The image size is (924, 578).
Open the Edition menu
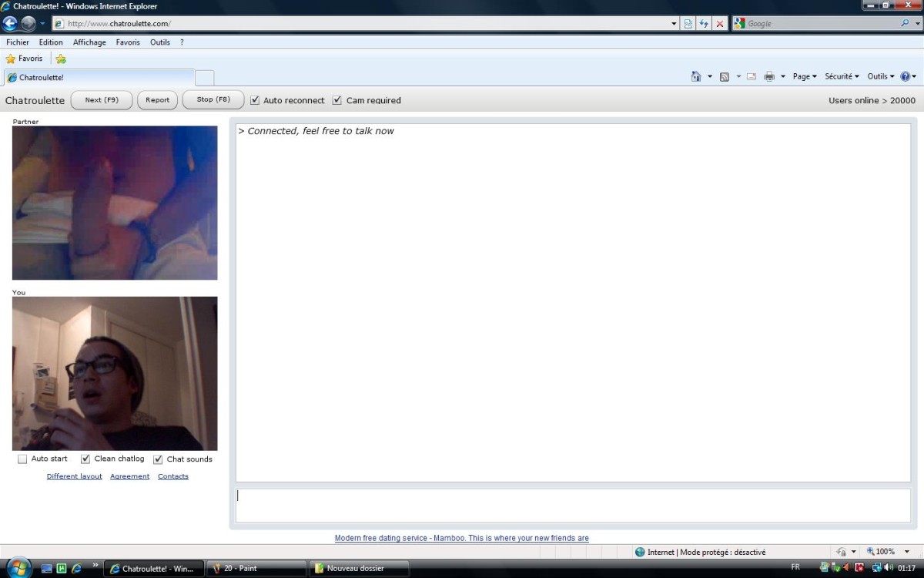click(51, 42)
